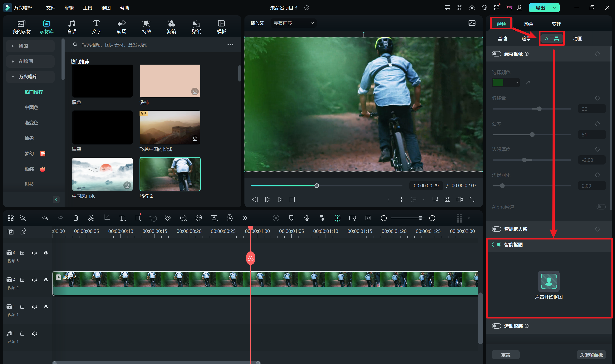The width and height of the screenshot is (615, 364).
Task: Open the 贴纸 stickers tab
Action: [x=196, y=27]
